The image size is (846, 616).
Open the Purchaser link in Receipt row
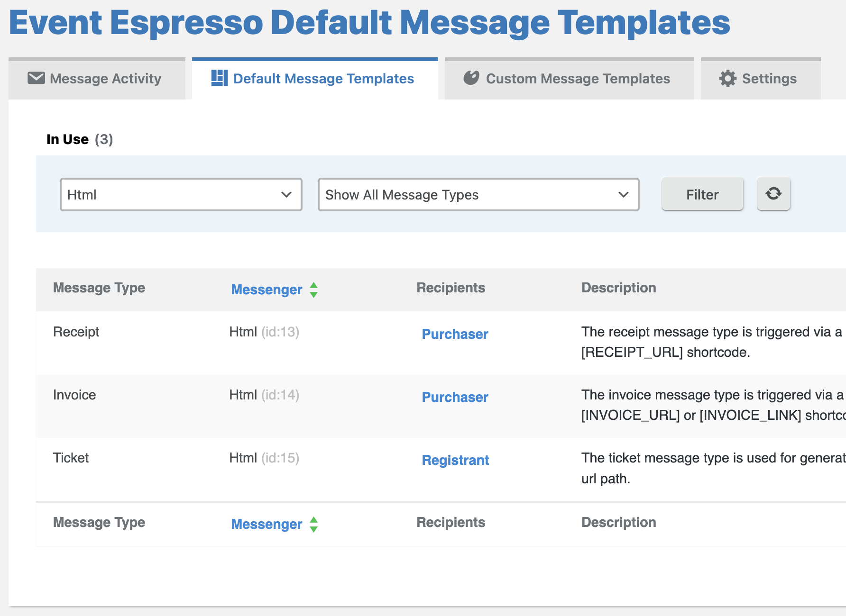(x=455, y=334)
